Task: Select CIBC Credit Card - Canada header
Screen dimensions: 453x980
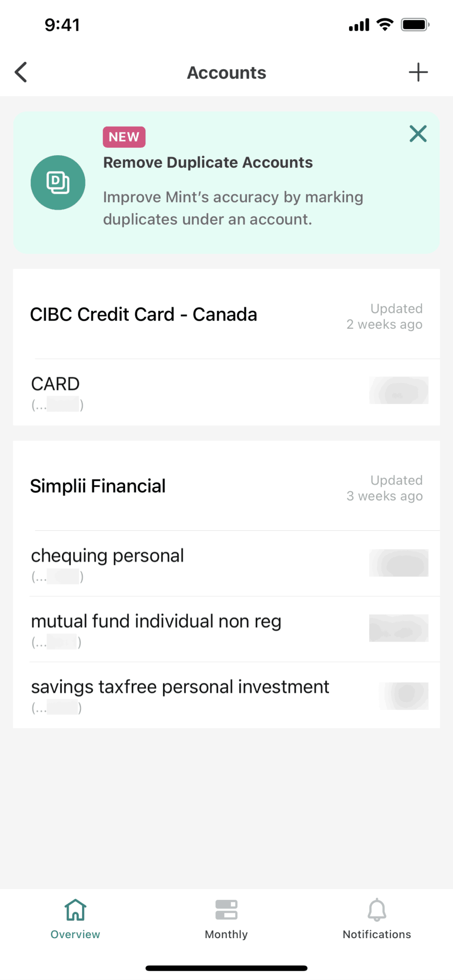Action: click(143, 315)
